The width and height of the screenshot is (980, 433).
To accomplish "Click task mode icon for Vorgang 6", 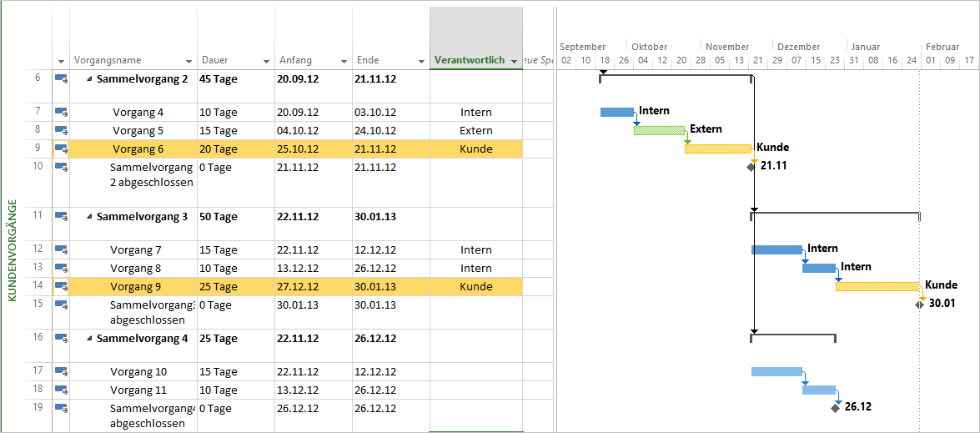I will (61, 149).
